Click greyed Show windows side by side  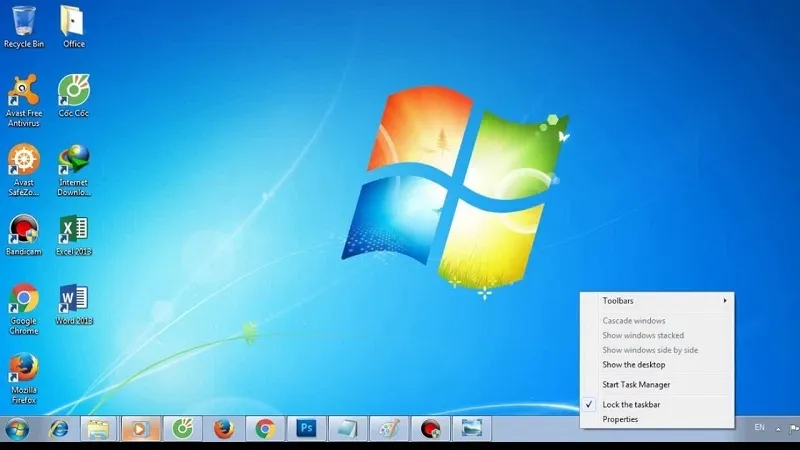tap(657, 351)
